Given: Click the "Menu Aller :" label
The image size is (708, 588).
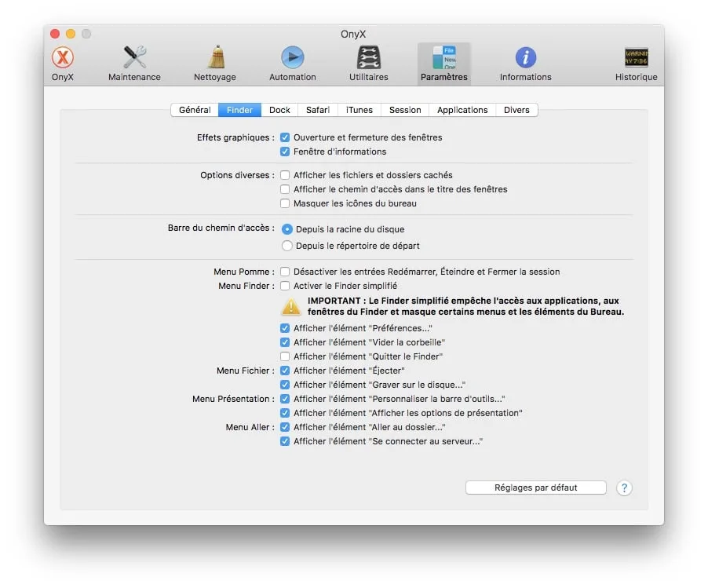Looking at the screenshot, I should click(250, 427).
